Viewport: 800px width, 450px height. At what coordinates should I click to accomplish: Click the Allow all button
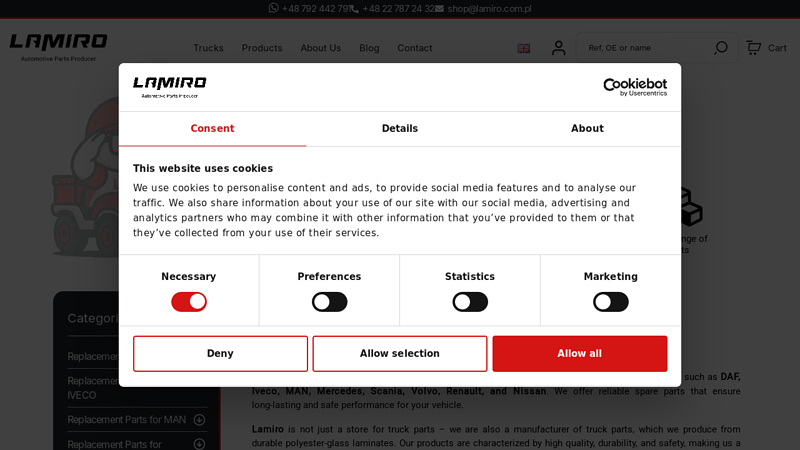(x=579, y=354)
